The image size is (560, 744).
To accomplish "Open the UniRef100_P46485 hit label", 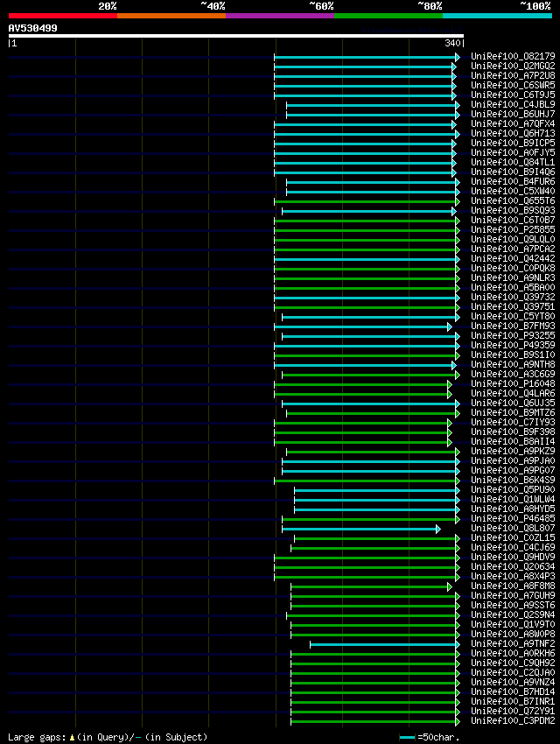I will (513, 519).
